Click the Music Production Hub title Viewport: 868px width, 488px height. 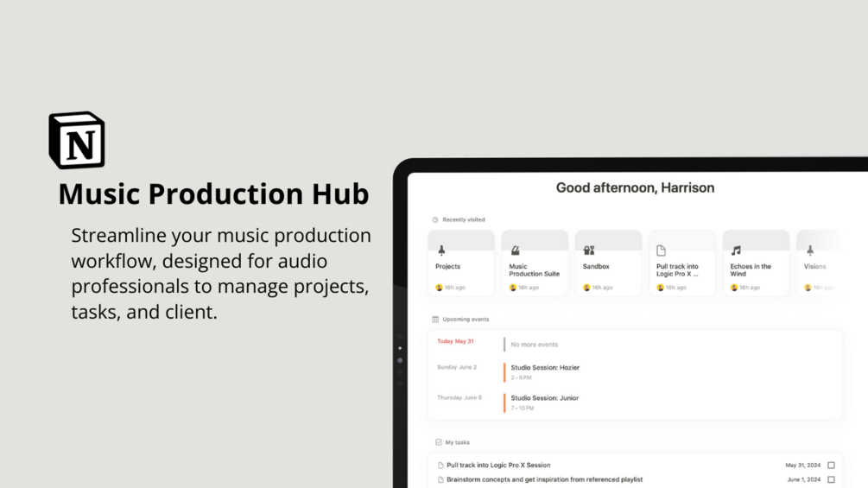click(x=213, y=193)
